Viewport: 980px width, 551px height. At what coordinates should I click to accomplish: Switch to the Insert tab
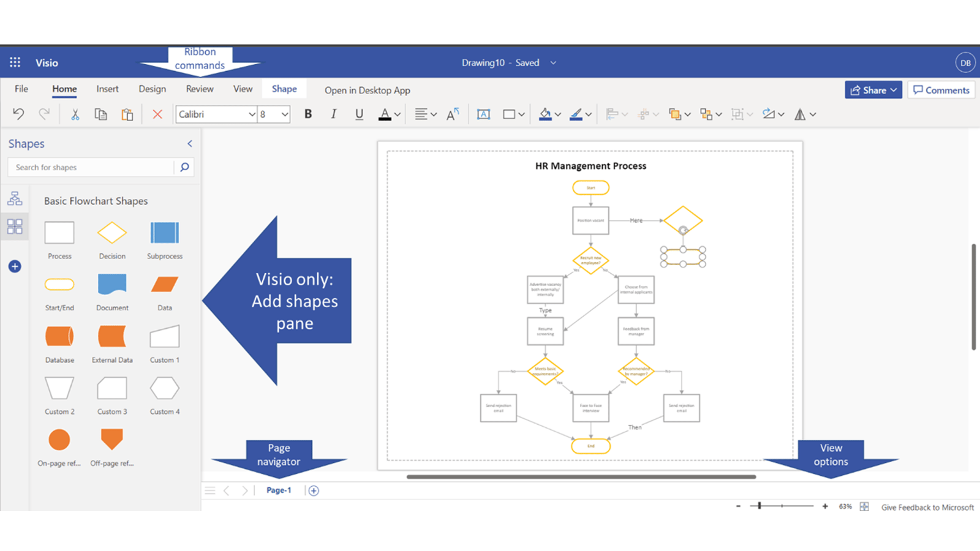tap(107, 89)
